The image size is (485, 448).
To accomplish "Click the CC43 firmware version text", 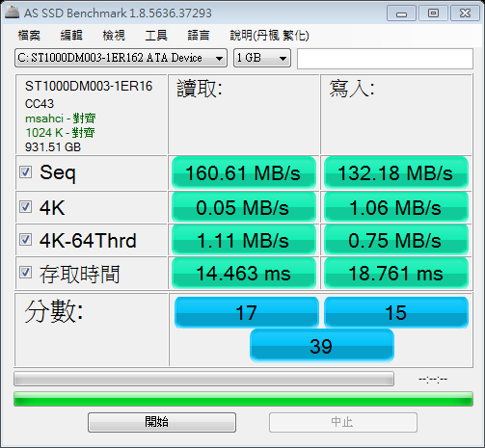I will point(40,104).
